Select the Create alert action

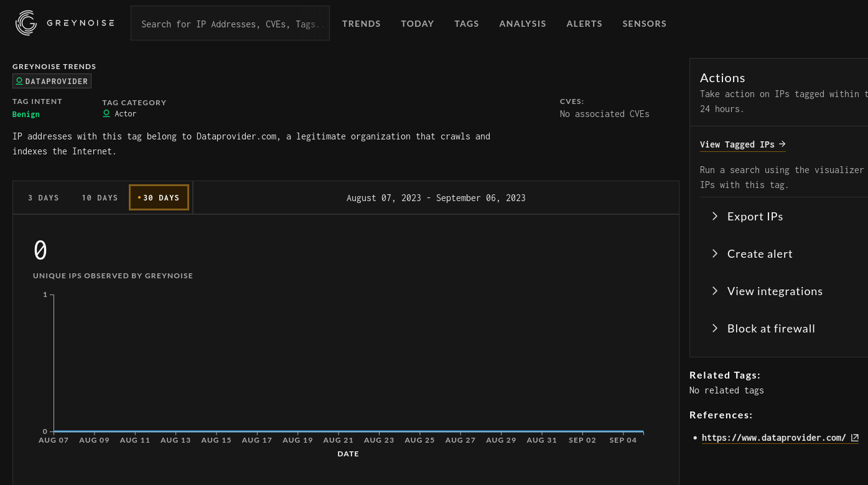[x=760, y=253]
